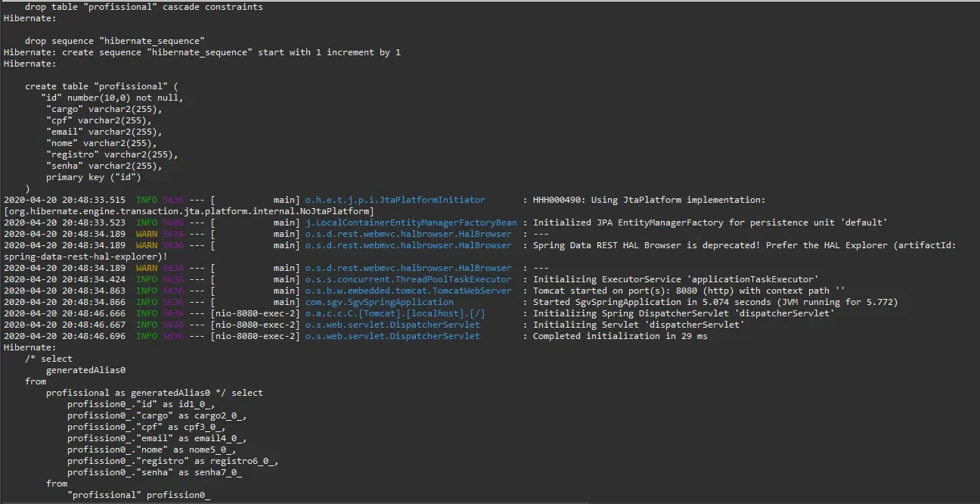Click the NoJtaPlatform implementation class text
Viewport: 980px width, 504px height.
pos(188,211)
